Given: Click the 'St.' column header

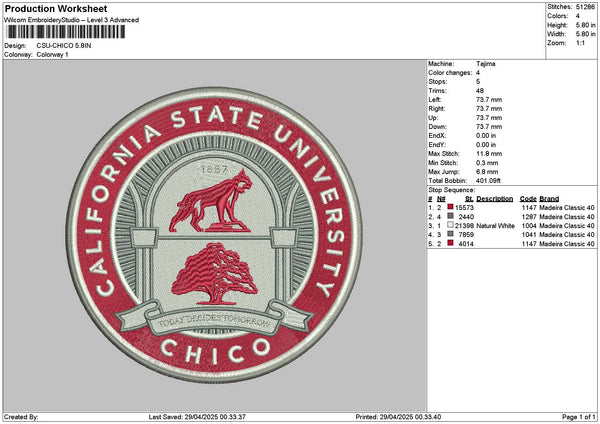Looking at the screenshot, I should [x=469, y=199].
